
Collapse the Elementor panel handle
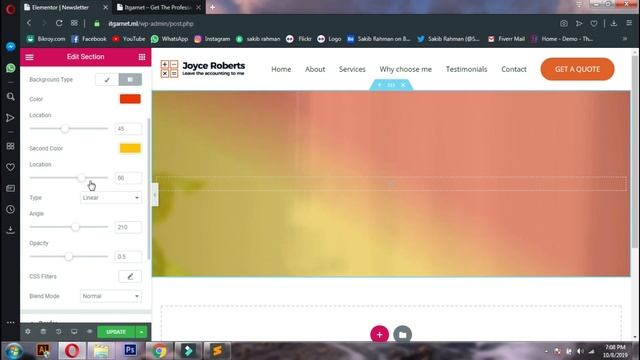pyautogui.click(x=155, y=195)
